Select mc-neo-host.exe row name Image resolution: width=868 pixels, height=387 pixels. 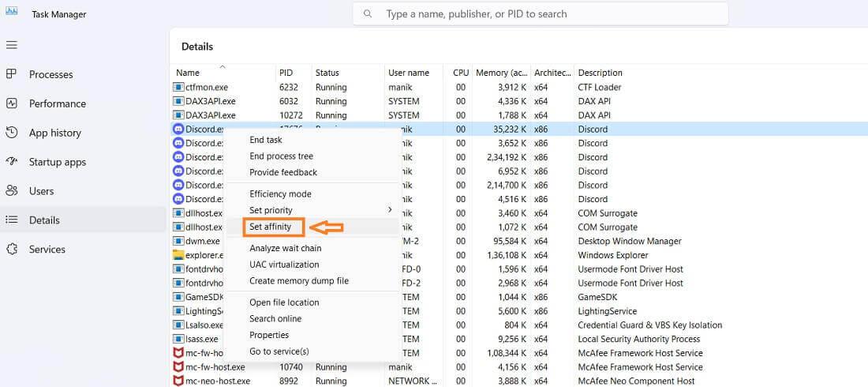click(218, 381)
